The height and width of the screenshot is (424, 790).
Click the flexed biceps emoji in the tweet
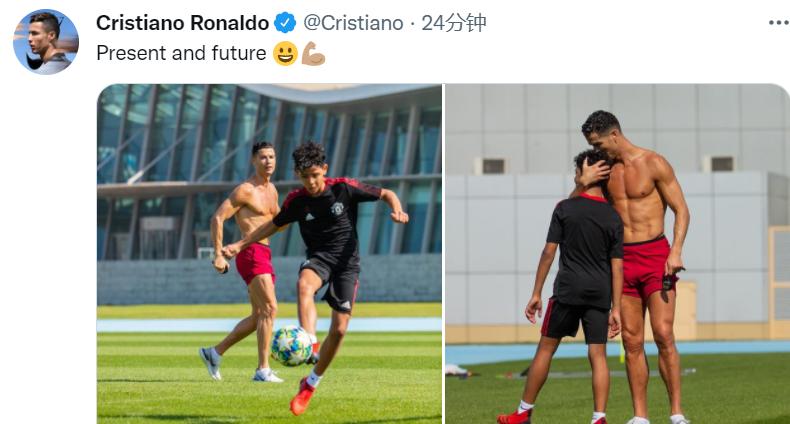313,53
